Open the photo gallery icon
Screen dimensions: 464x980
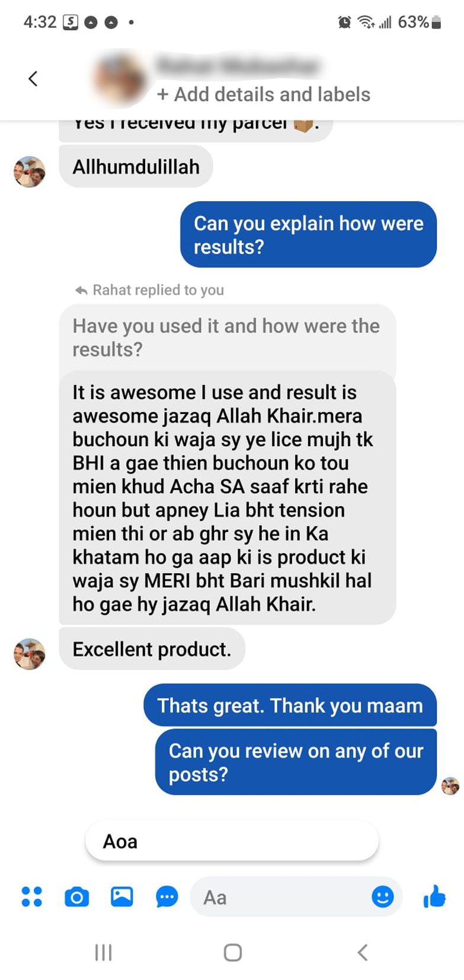(122, 896)
